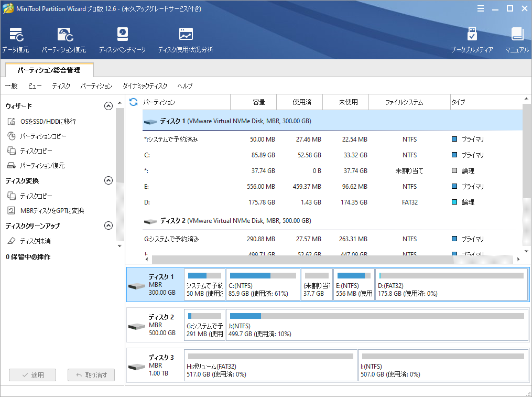This screenshot has width=532, height=397.
Task: Refresh the partition list with the reload icon
Action: 133,102
